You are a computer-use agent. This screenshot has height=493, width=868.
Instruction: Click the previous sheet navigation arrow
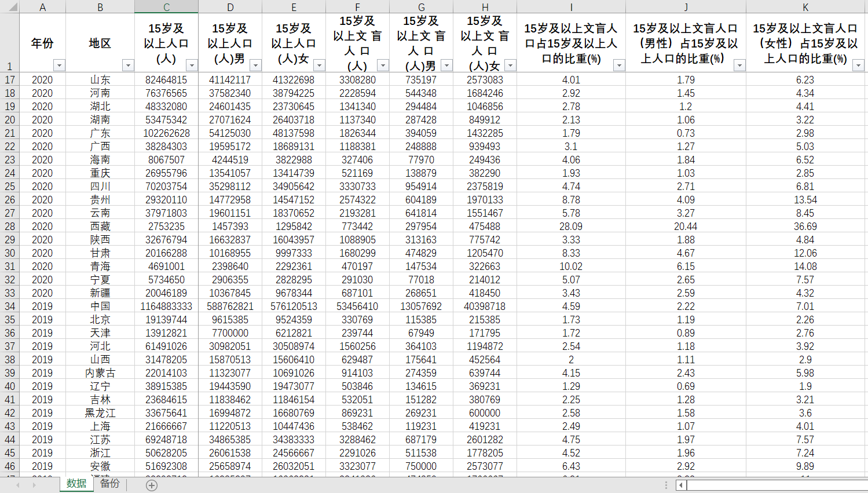18,485
